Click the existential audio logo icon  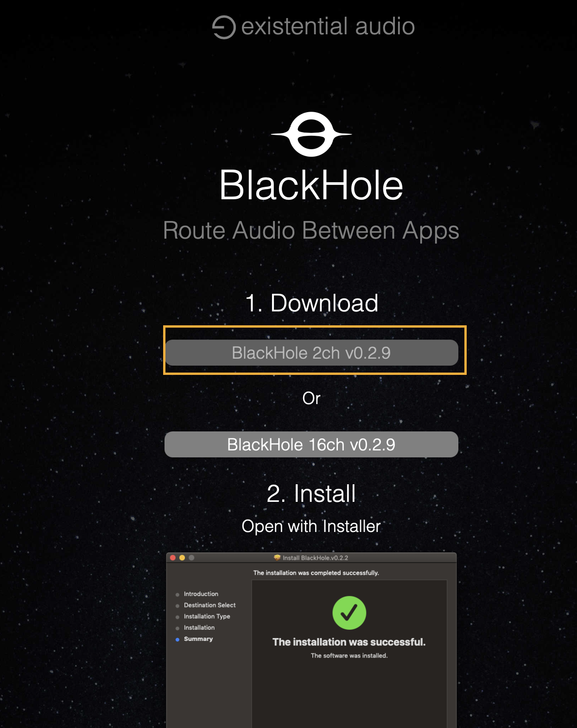coord(224,27)
